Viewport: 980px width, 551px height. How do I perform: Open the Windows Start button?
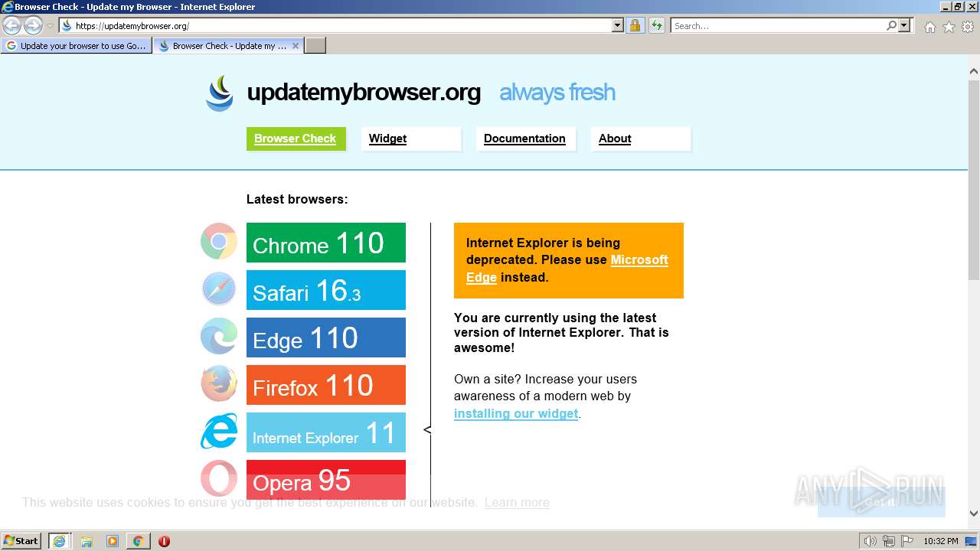coord(21,541)
